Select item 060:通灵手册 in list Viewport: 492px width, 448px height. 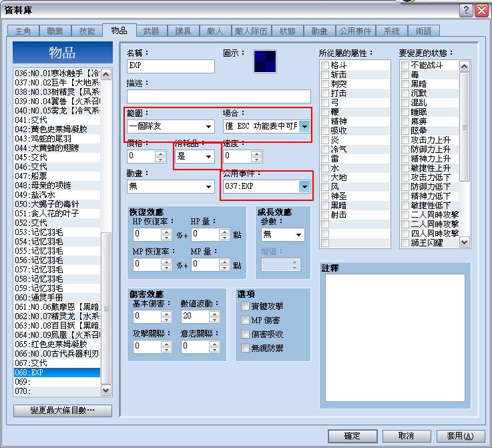[x=57, y=297]
